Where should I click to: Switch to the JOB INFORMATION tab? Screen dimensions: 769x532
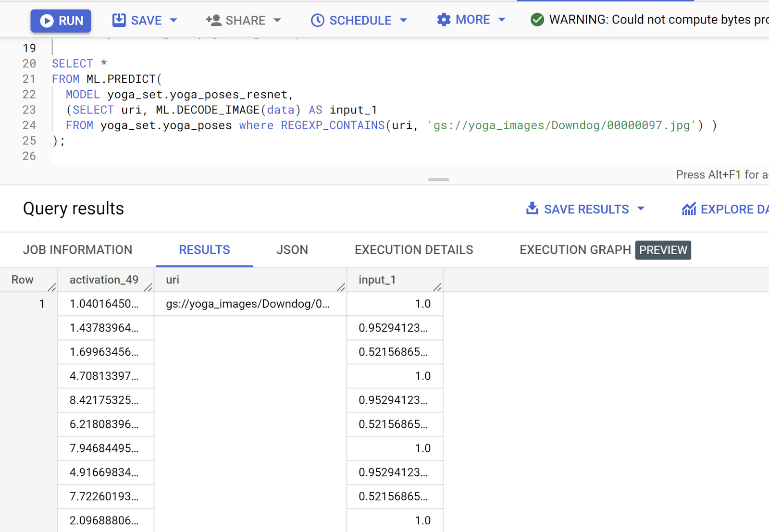click(x=77, y=250)
